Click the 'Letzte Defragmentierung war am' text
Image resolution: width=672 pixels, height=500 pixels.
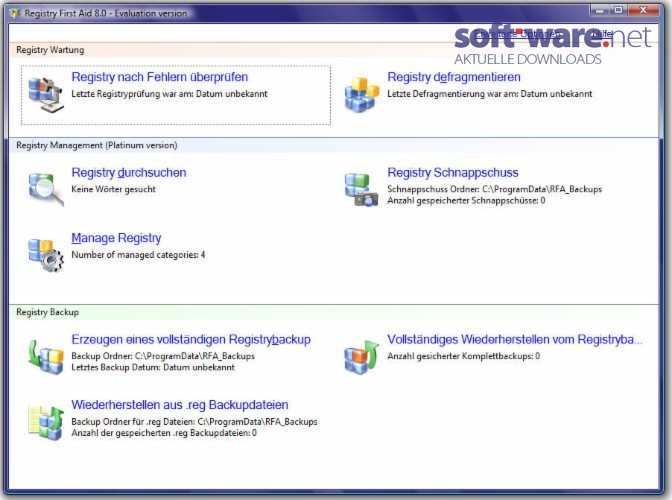tap(489, 94)
